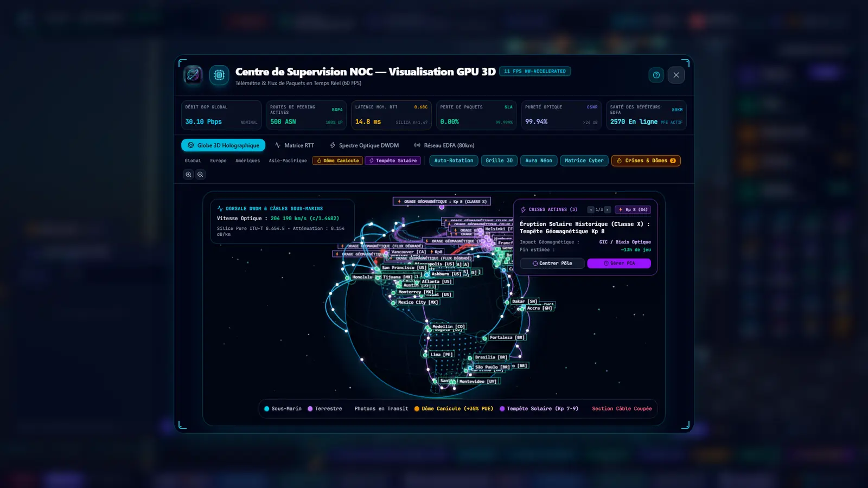The image size is (868, 488).
Task: Zoom in on the globe
Action: click(x=188, y=175)
